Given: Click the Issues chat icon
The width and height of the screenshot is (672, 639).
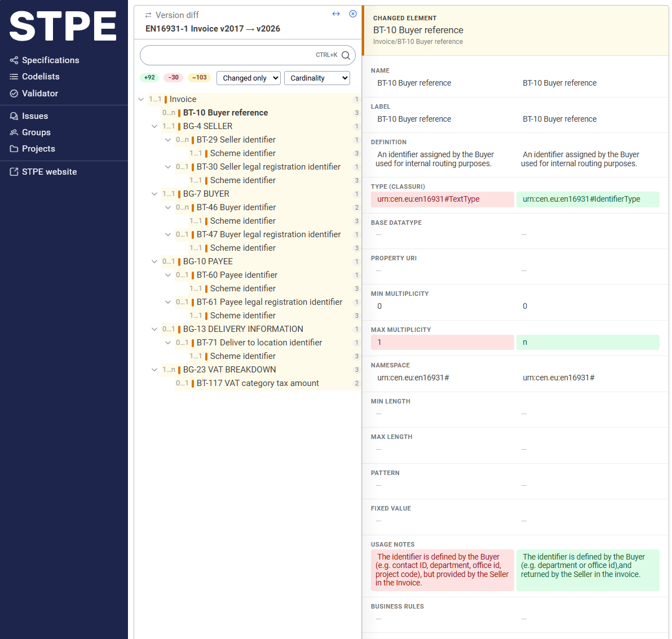Looking at the screenshot, I should [x=14, y=116].
